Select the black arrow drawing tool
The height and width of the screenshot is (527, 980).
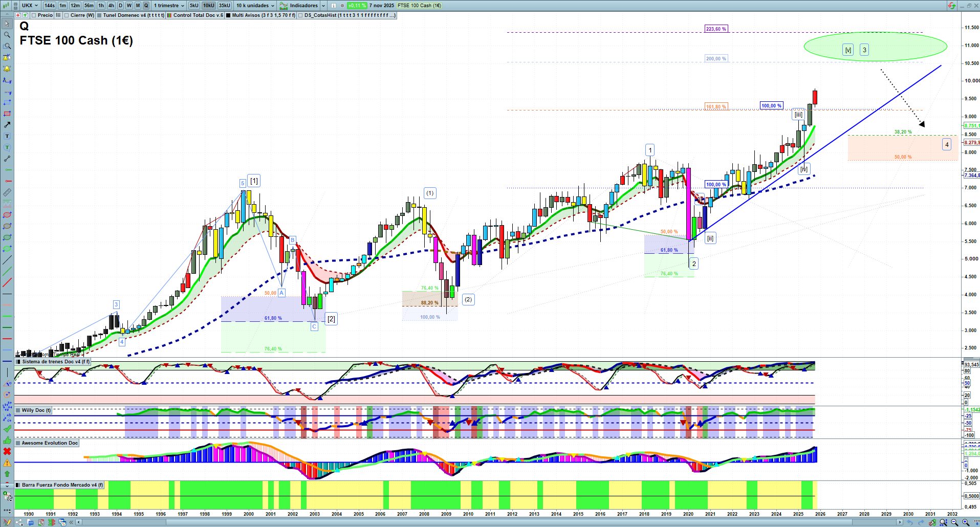click(7, 125)
